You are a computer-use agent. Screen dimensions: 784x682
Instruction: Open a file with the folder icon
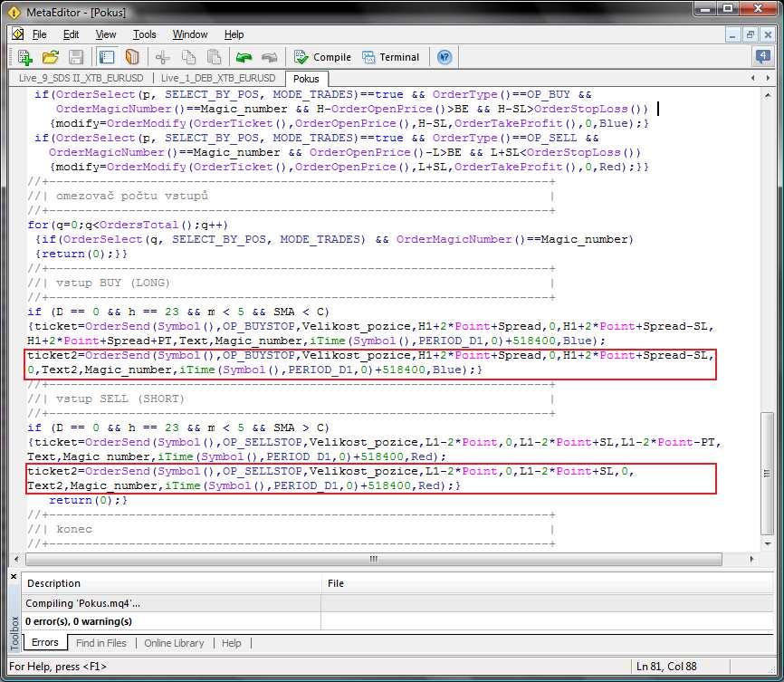50,57
